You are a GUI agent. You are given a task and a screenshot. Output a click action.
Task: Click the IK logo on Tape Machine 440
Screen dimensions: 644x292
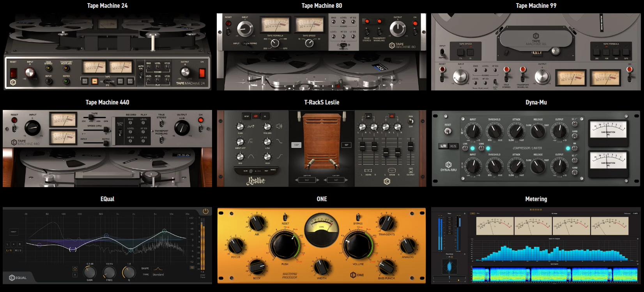coord(14,142)
